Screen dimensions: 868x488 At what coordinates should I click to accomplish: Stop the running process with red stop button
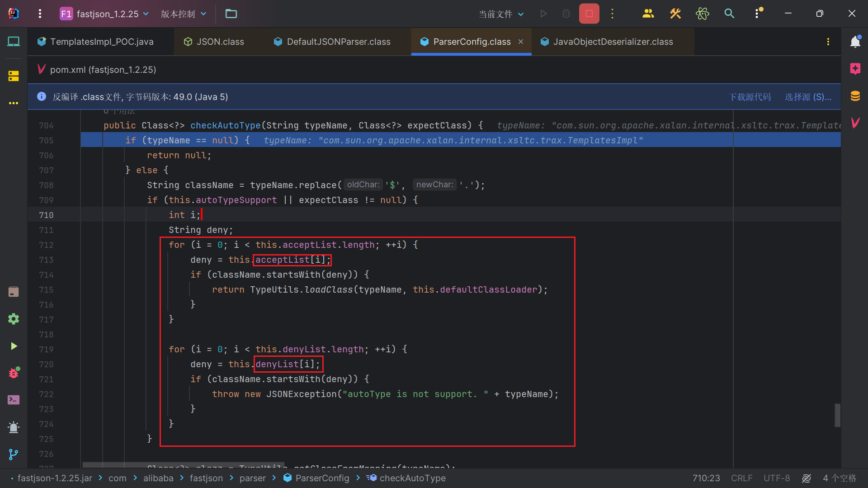coord(589,14)
